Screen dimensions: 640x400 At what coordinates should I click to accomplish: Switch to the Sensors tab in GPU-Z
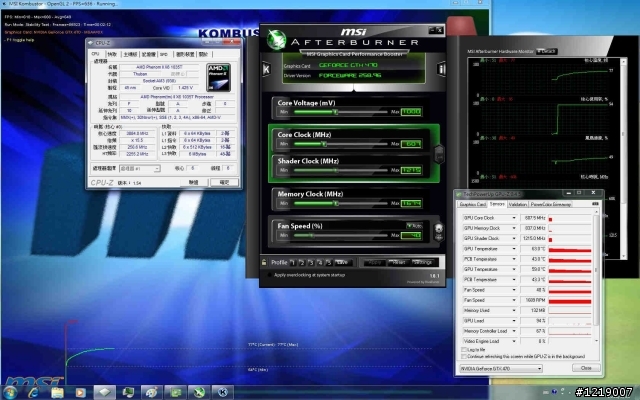497,204
